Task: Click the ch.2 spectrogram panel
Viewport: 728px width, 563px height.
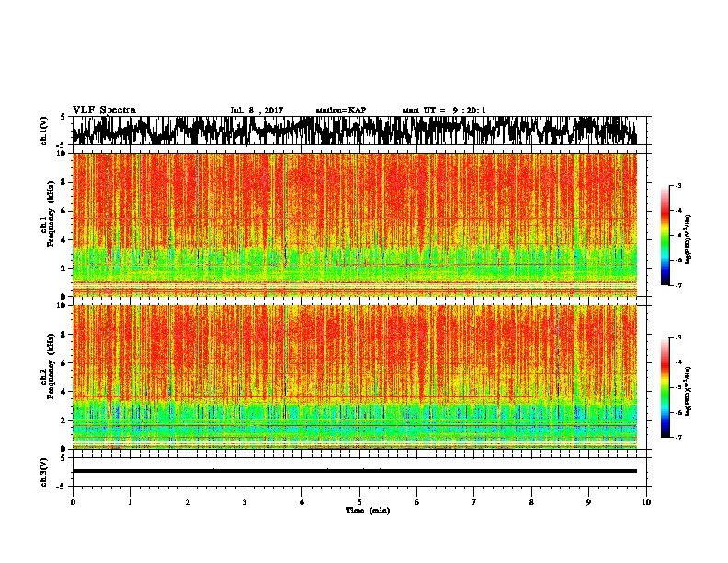Action: point(354,377)
